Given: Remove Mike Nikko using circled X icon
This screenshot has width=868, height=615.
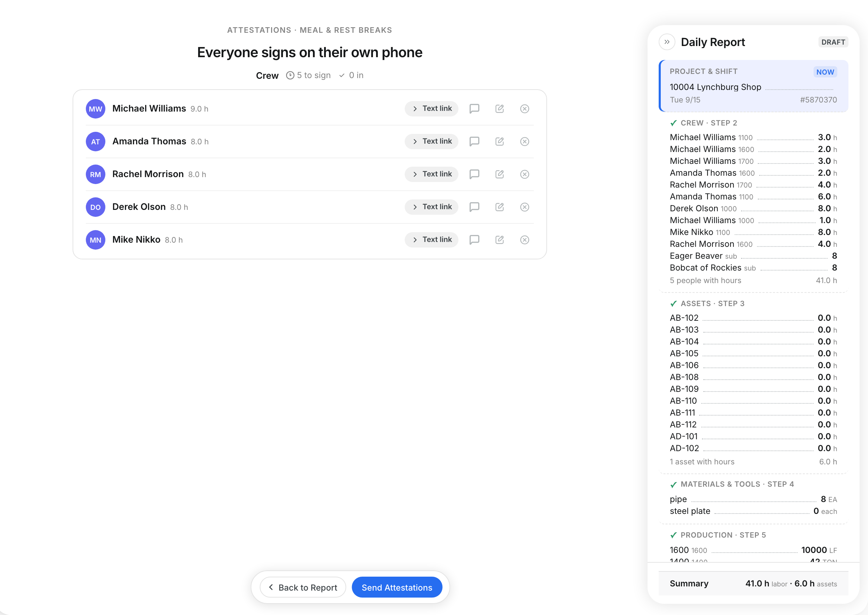Looking at the screenshot, I should coord(524,240).
